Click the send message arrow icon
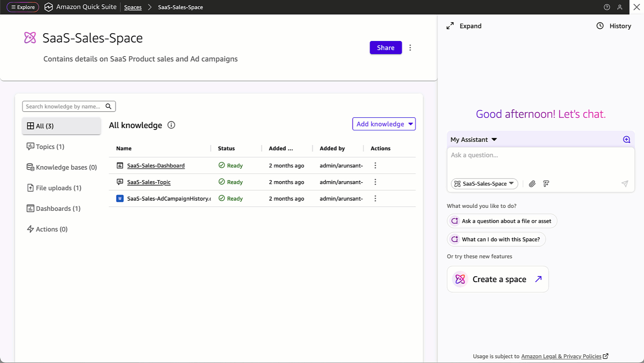This screenshot has width=644, height=363. tap(624, 184)
